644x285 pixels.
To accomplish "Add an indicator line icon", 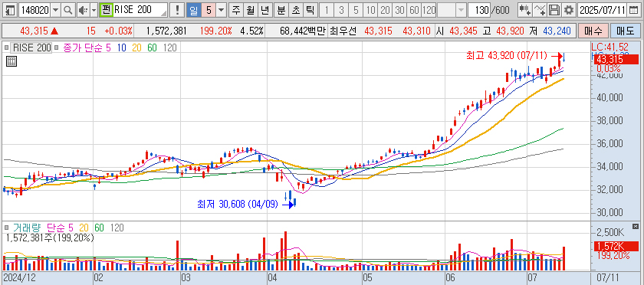I will pyautogui.click(x=539, y=10).
